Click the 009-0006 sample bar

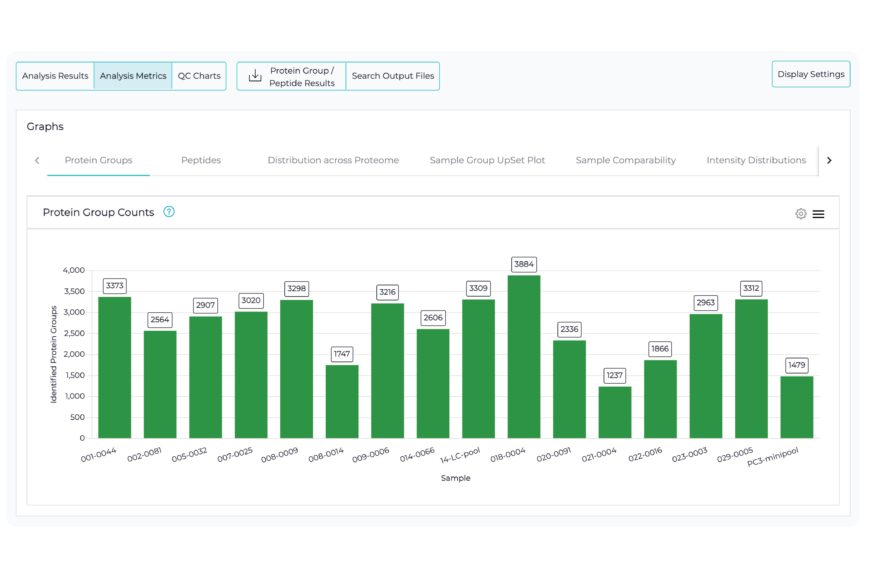point(387,371)
